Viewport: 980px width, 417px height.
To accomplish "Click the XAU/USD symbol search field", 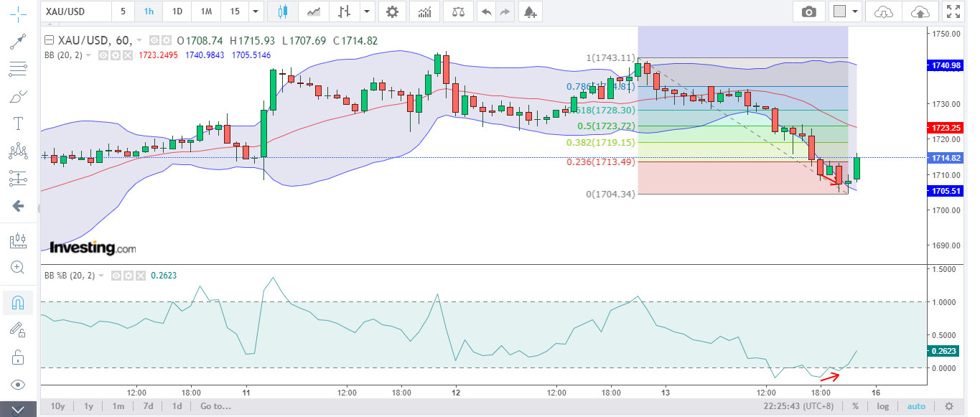I will [x=75, y=11].
